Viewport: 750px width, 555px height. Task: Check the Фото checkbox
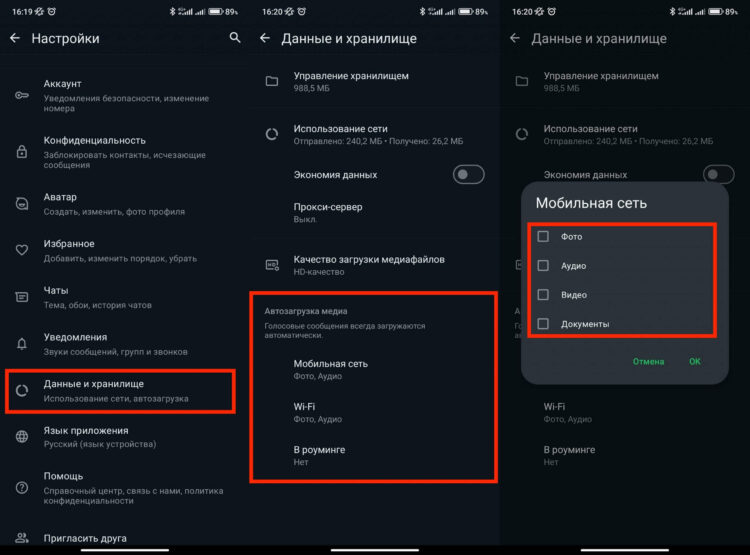pos(543,237)
